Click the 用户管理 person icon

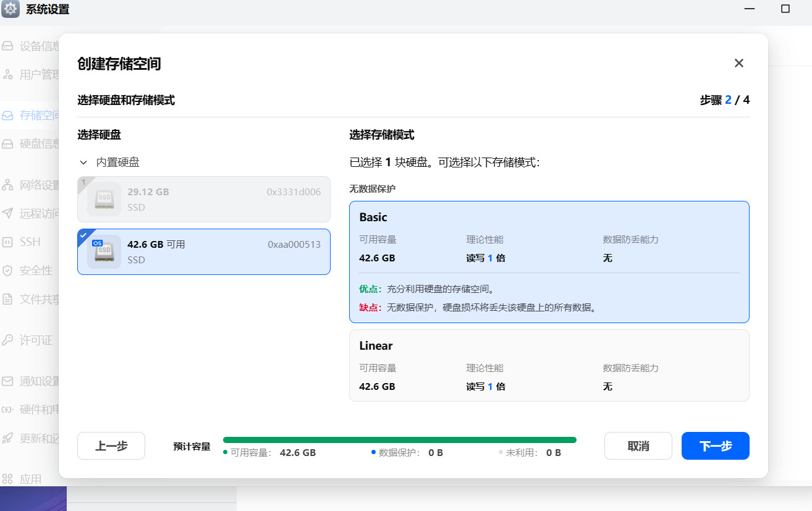tap(8, 75)
